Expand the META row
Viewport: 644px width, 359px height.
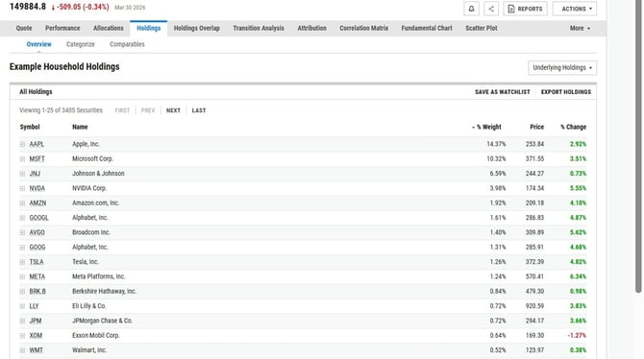(x=22, y=276)
